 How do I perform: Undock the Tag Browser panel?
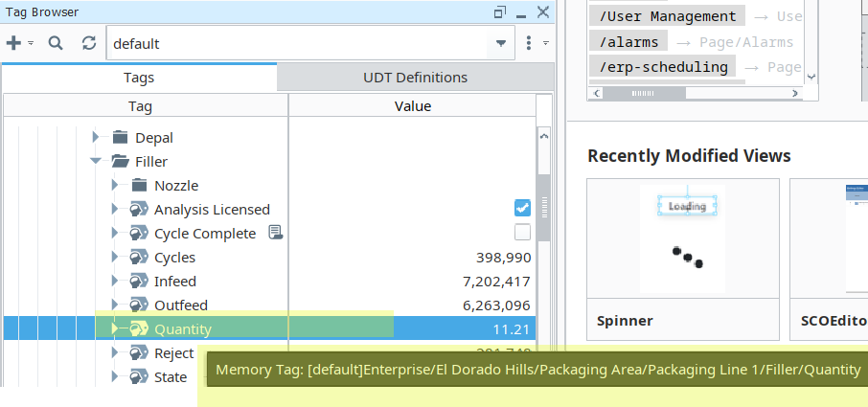coord(500,12)
